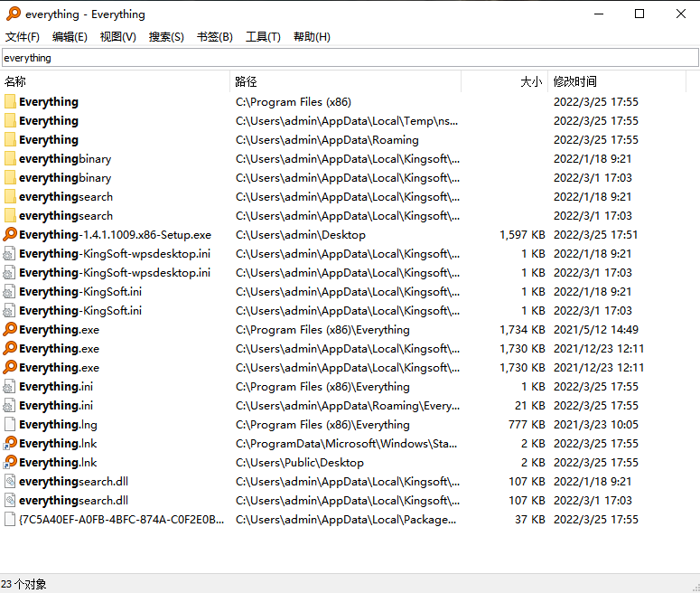Open the 书签(B) menu

pos(214,37)
